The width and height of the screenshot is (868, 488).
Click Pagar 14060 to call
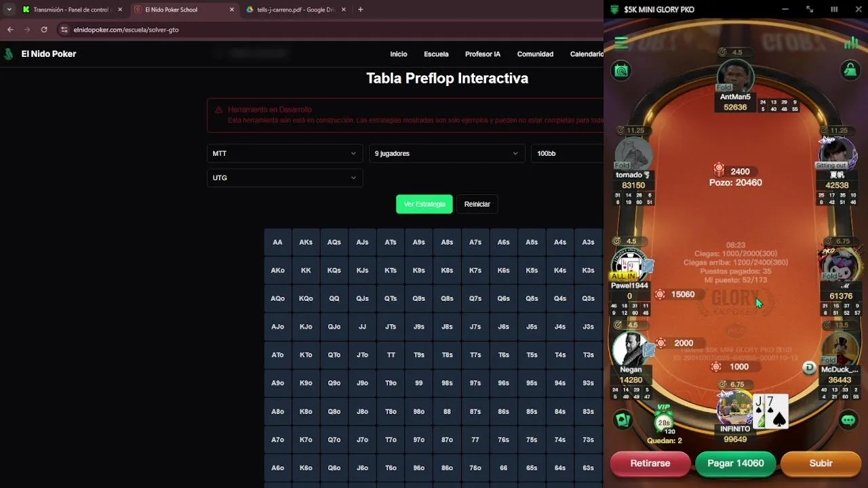point(736,464)
